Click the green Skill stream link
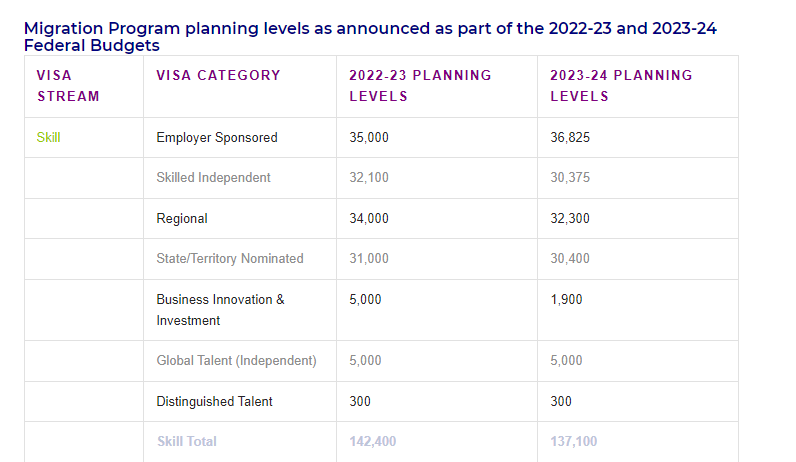The image size is (796, 462). tap(48, 138)
